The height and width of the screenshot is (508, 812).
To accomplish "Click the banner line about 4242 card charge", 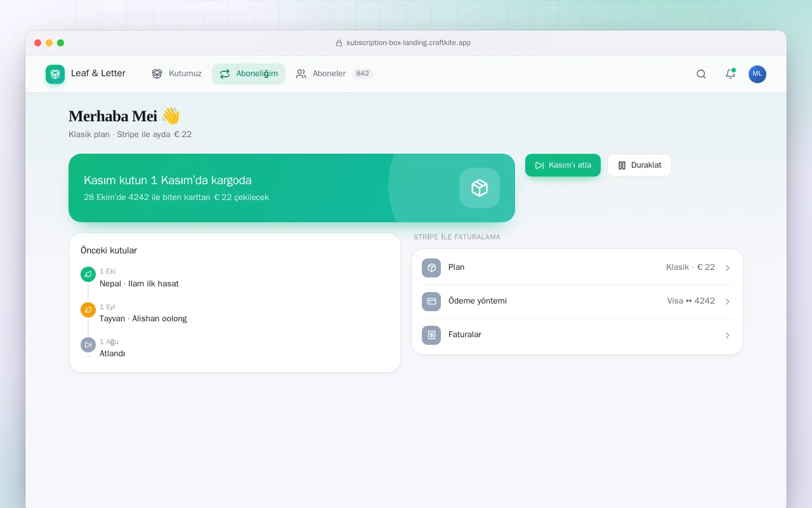I will [176, 197].
